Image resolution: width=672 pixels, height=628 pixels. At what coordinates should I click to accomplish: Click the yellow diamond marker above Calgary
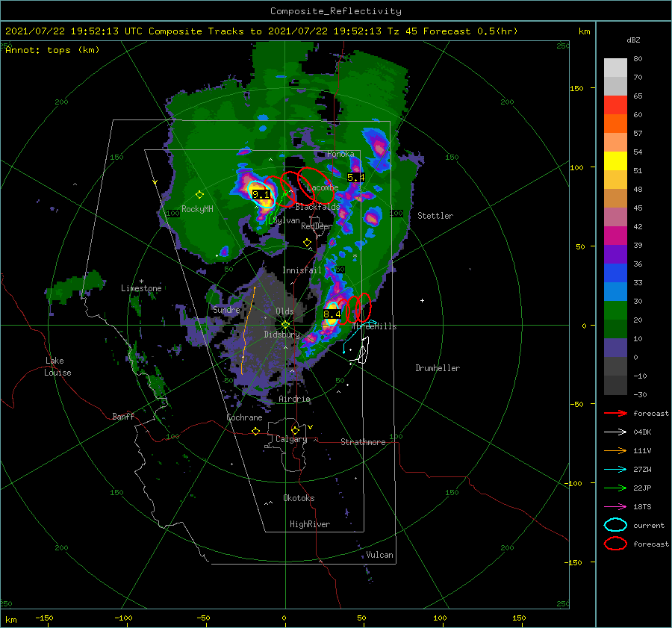click(295, 430)
